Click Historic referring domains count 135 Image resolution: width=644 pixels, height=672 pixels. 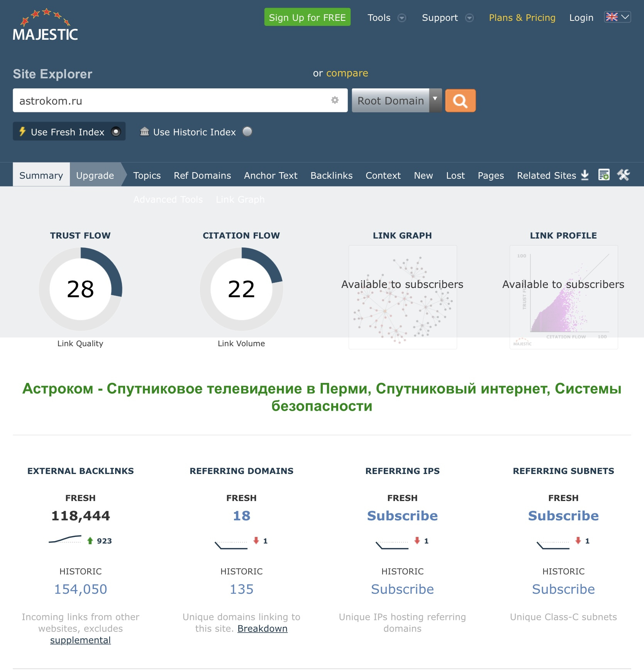[x=242, y=589]
